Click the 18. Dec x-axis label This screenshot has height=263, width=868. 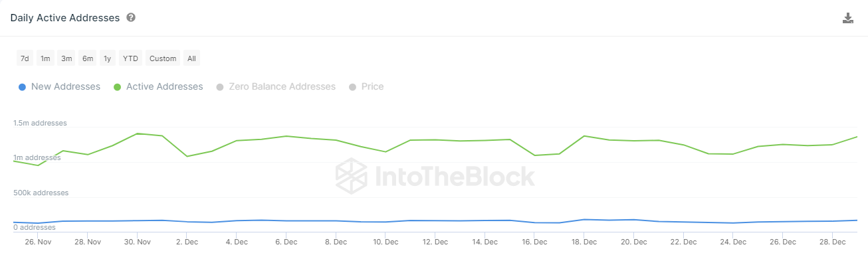[584, 242]
